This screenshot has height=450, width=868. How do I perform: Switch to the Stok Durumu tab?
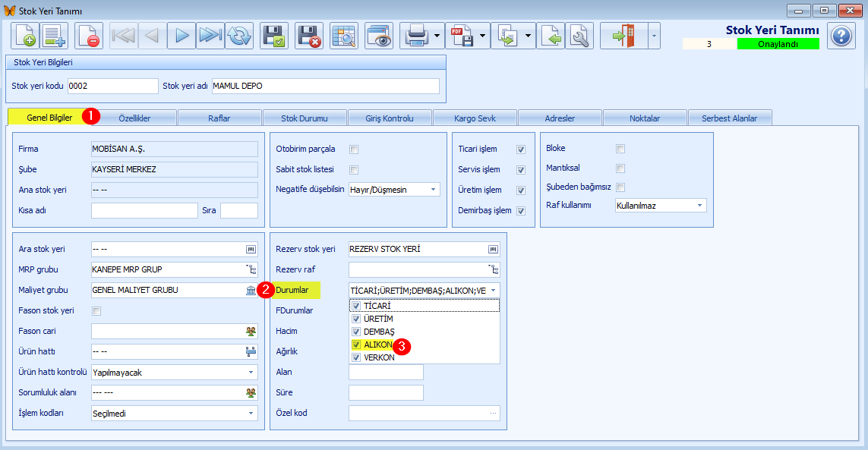click(304, 118)
